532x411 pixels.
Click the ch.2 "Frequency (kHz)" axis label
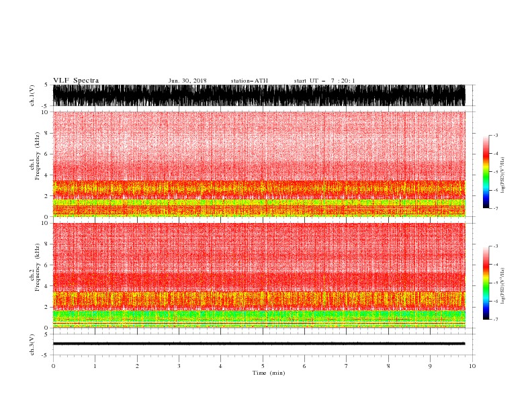pyautogui.click(x=38, y=267)
